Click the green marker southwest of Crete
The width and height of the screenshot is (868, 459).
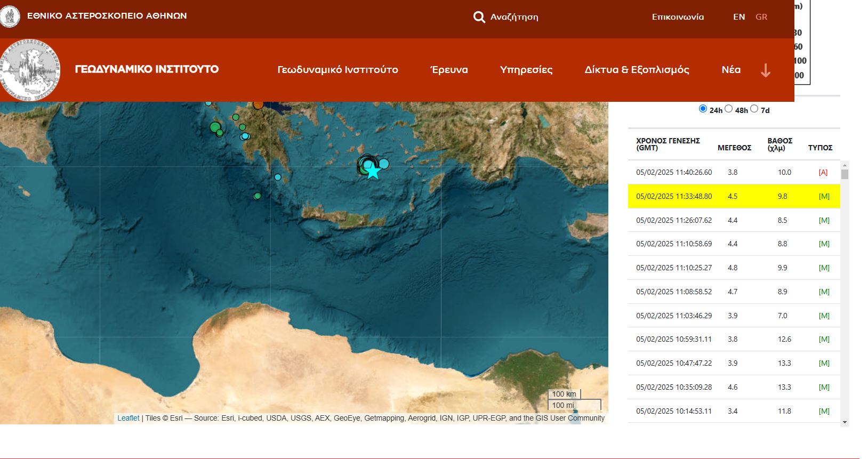click(257, 196)
